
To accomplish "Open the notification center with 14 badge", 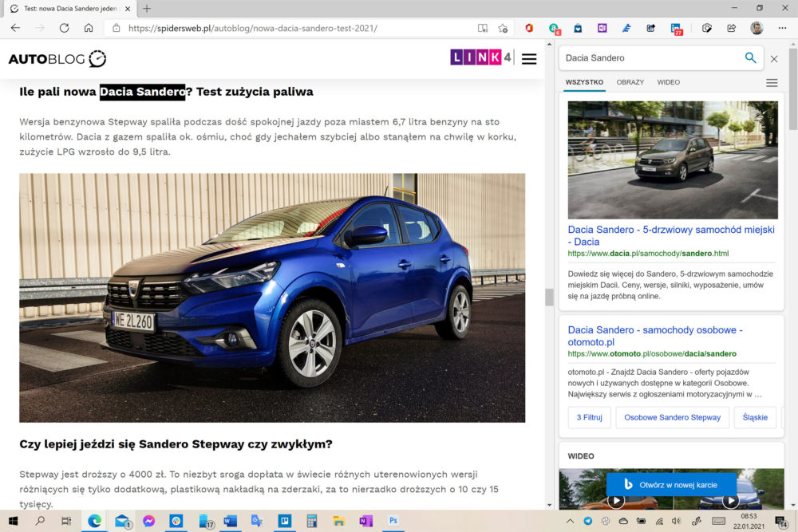I will pyautogui.click(x=781, y=522).
